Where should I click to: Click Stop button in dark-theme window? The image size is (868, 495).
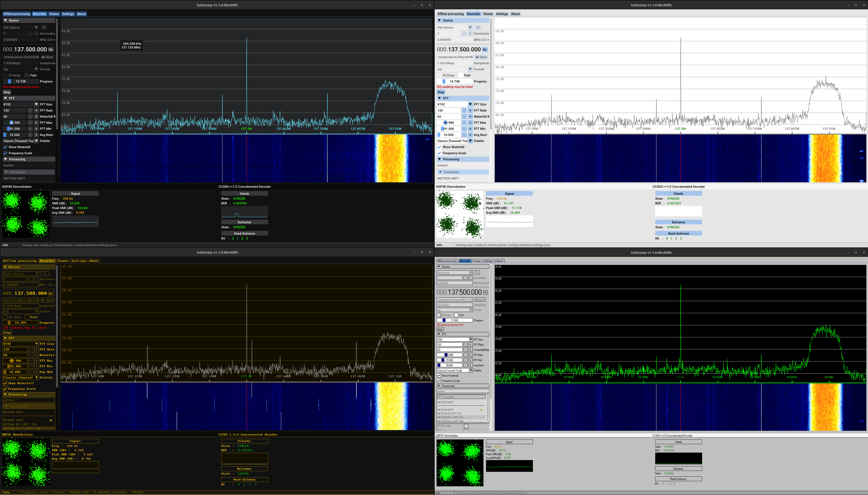tap(7, 92)
